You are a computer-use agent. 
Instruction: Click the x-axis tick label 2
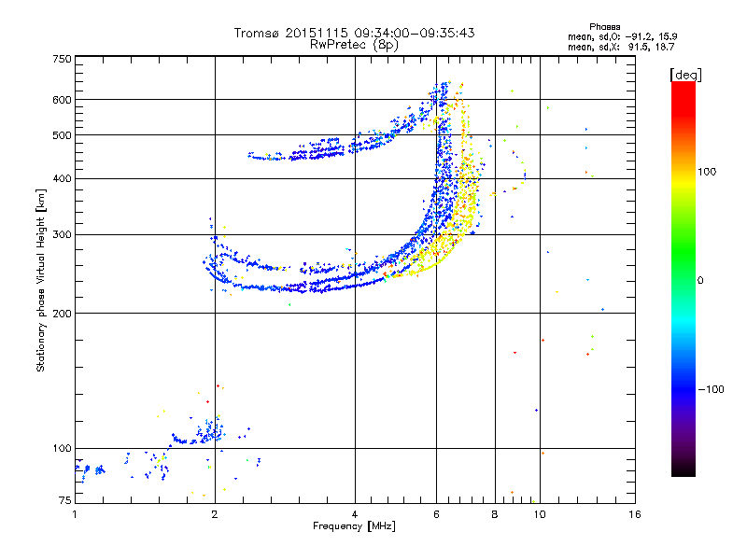pyautogui.click(x=215, y=514)
